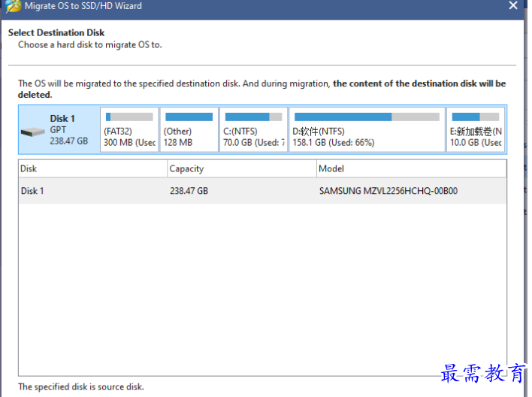The height and width of the screenshot is (397, 532).
Task: Click the Disk column header
Action: click(x=93, y=168)
